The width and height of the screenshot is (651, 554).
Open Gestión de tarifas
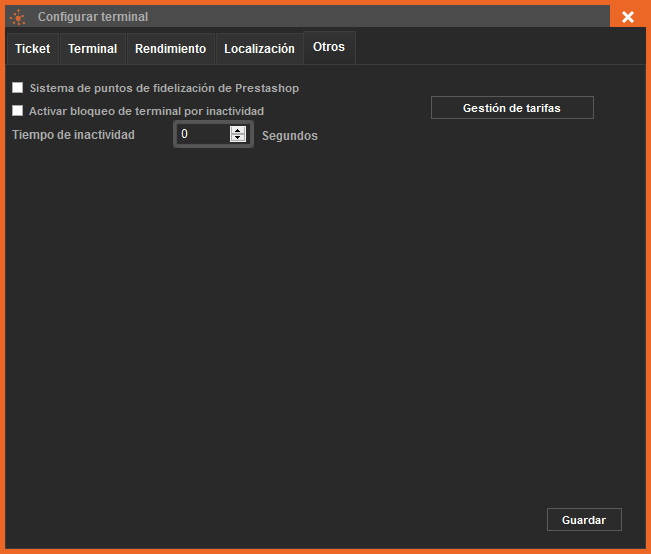[x=512, y=108]
